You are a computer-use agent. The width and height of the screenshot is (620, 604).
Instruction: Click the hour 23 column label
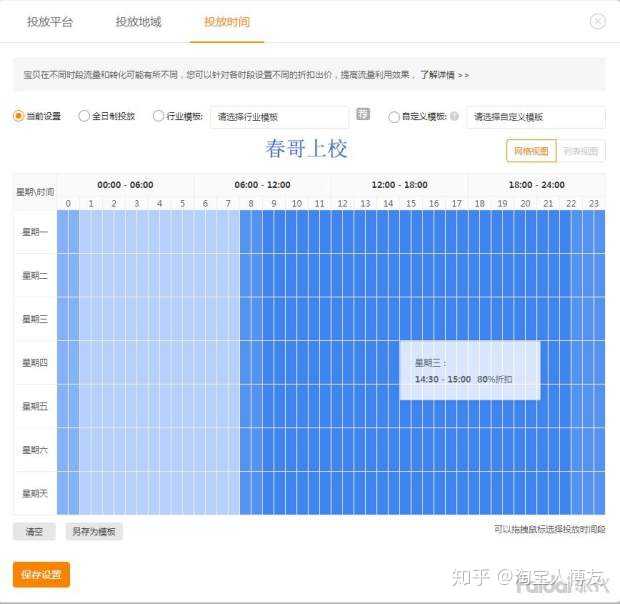click(x=594, y=204)
